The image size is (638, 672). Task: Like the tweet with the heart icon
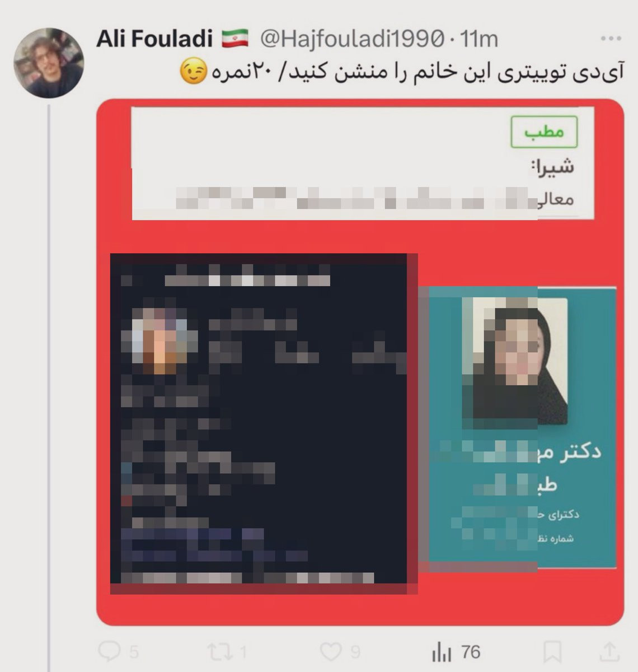330,651
